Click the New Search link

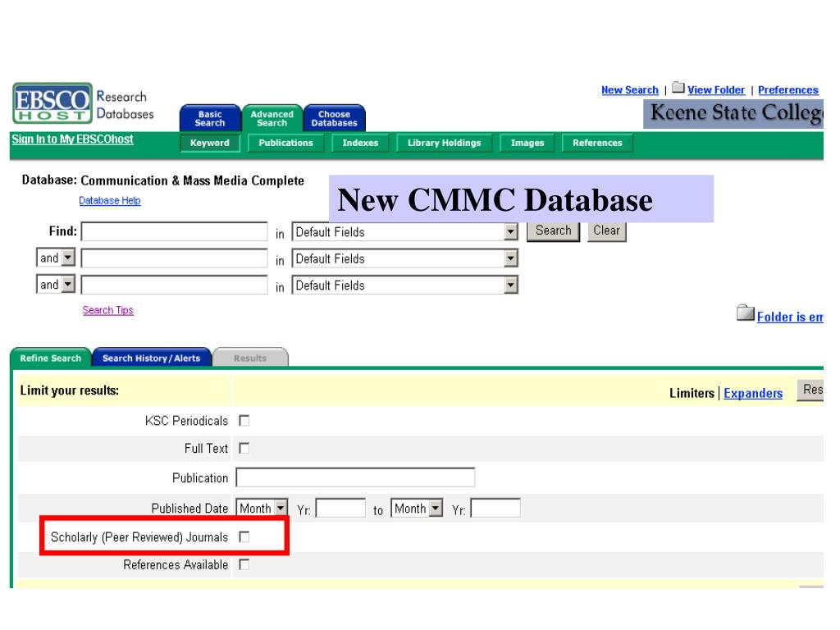[630, 90]
